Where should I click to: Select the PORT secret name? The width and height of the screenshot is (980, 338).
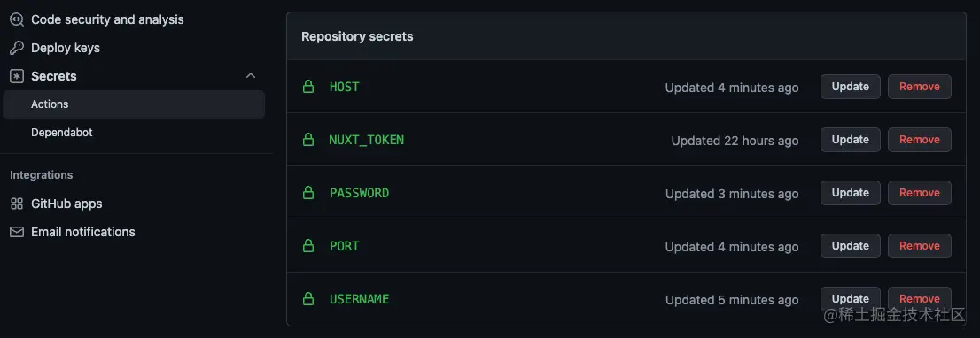point(345,246)
